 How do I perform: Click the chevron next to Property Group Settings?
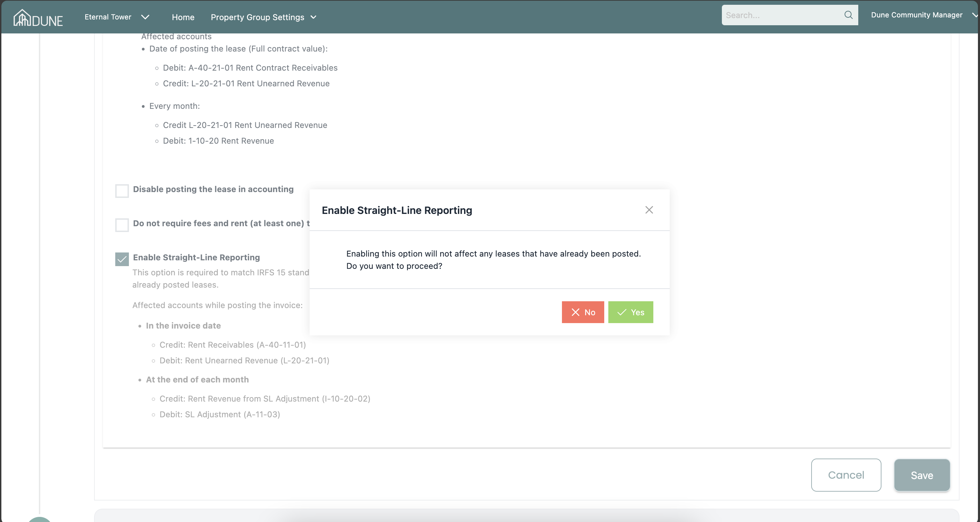pyautogui.click(x=313, y=17)
